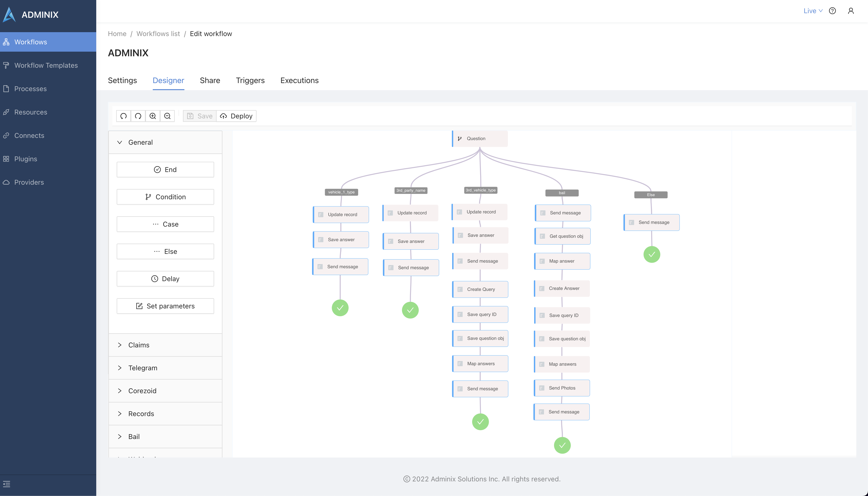Open the user profile icon
This screenshot has height=496, width=868.
pos(851,11)
